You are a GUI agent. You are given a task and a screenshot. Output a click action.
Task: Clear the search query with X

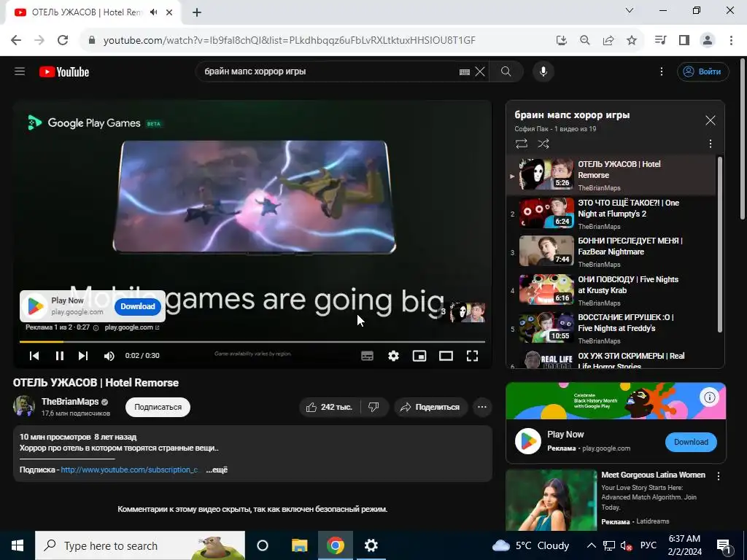[x=480, y=72]
